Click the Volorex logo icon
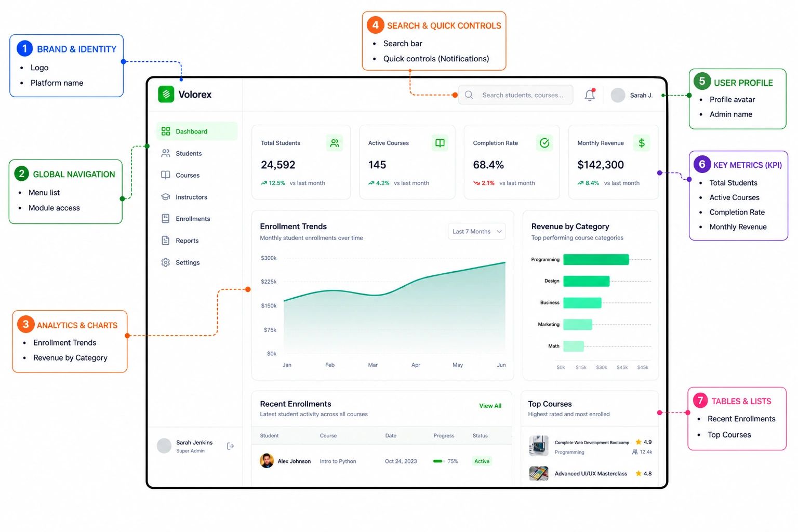The image size is (798, 532). (166, 94)
